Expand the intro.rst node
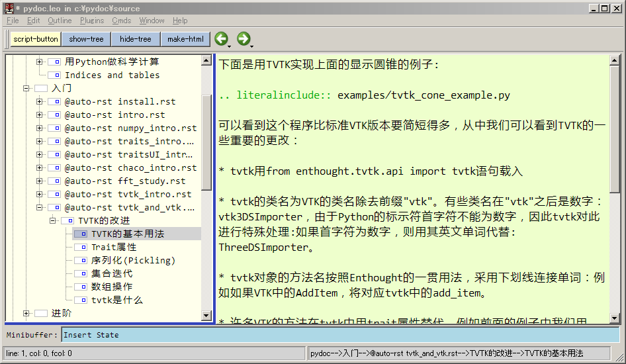 tap(39, 115)
